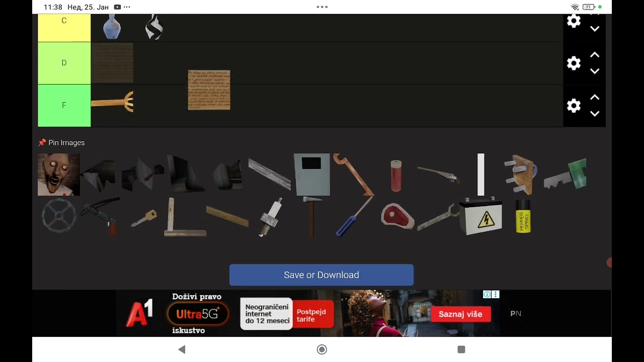The width and height of the screenshot is (644, 362).
Task: Select the gray box with black window
Action: 312,174
